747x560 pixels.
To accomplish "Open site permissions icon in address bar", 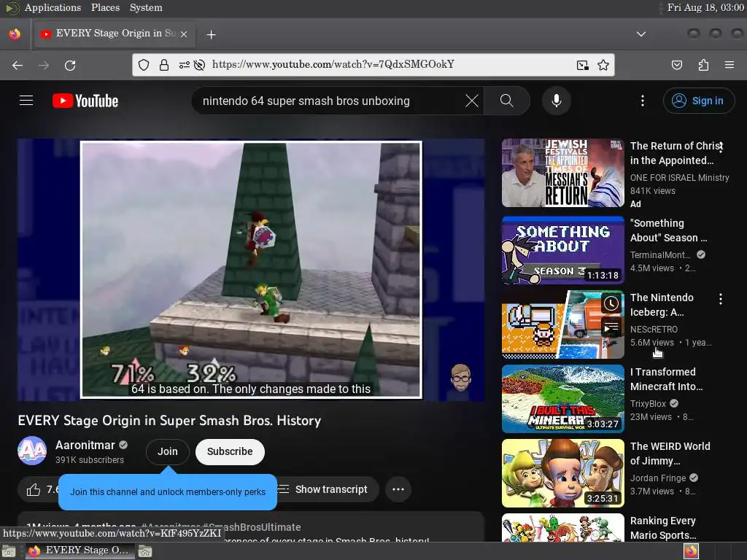I will click(x=184, y=65).
